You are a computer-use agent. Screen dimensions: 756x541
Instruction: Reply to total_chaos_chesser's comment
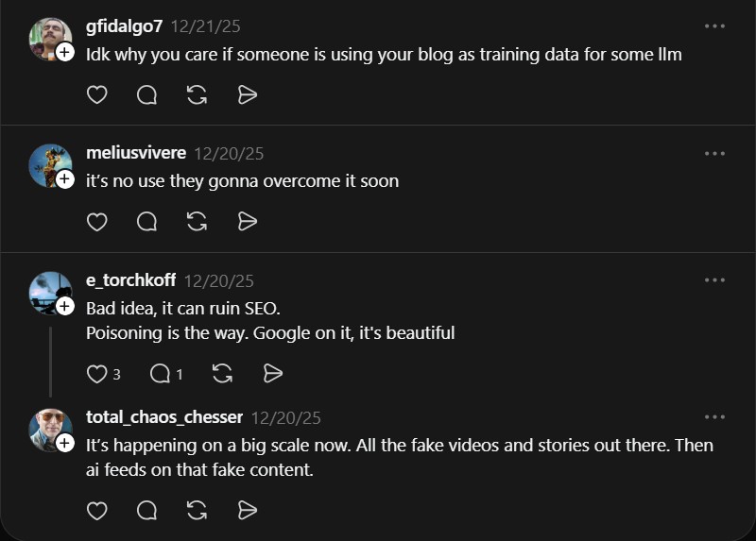146,510
